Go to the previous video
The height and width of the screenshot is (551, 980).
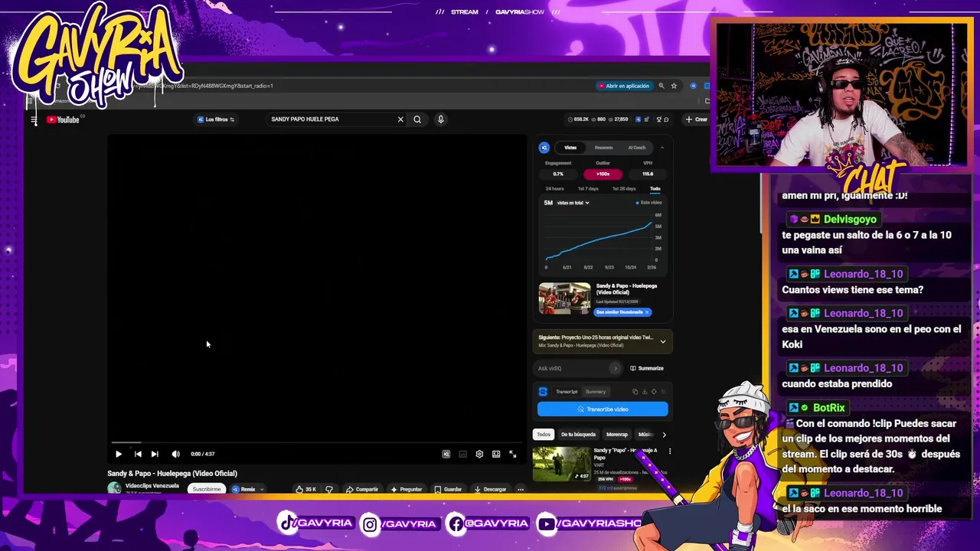point(138,454)
